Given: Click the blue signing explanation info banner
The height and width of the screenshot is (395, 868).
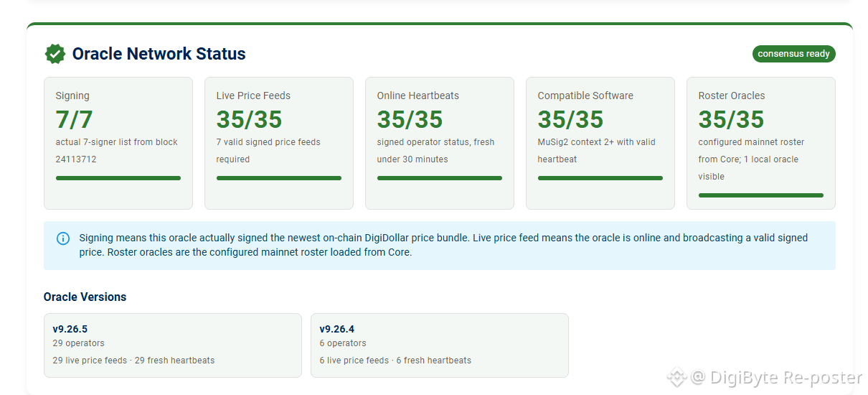Looking at the screenshot, I should pos(440,246).
